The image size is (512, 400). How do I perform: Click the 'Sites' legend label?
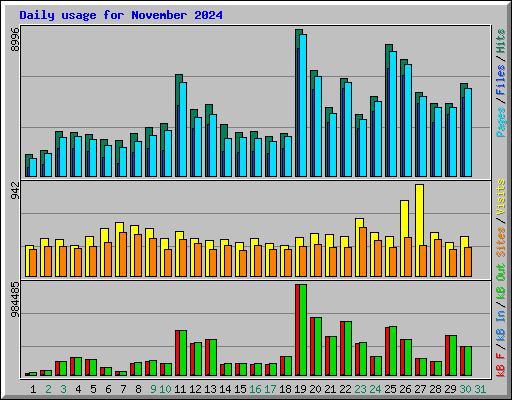501,242
